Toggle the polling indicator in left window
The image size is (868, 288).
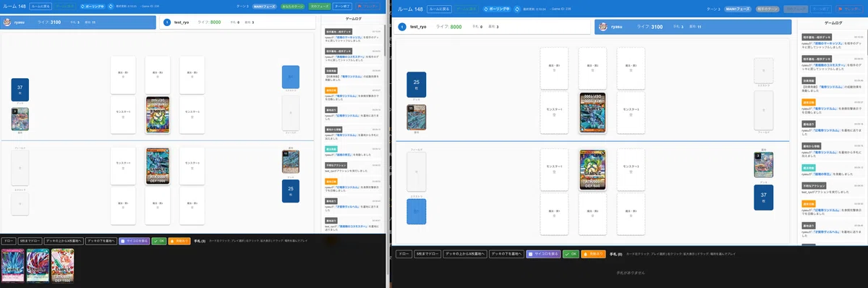93,6
